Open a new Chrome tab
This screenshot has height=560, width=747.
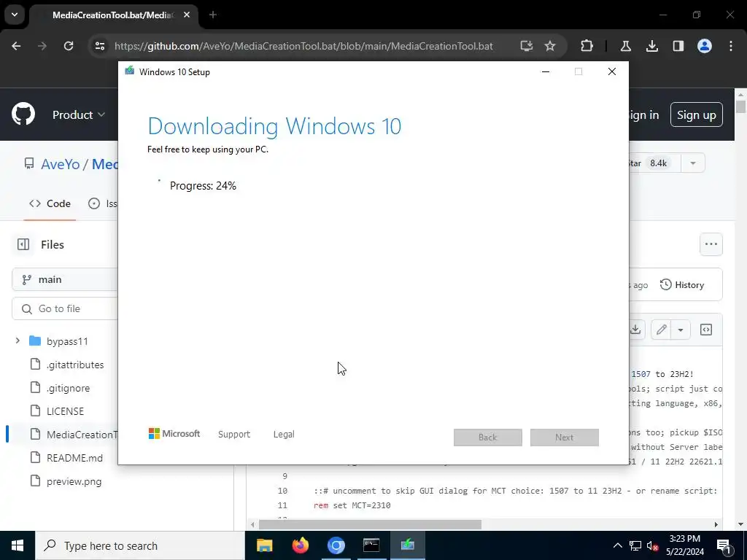tap(213, 15)
